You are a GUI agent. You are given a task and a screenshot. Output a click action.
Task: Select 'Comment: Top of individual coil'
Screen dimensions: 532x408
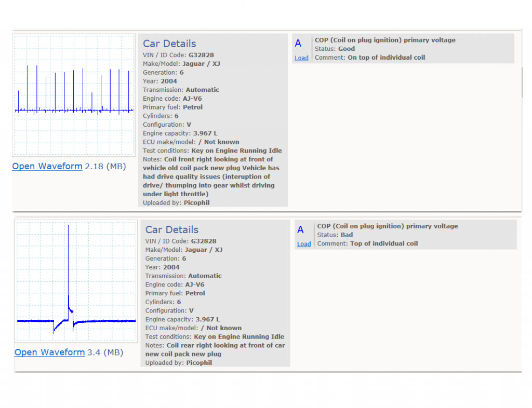point(367,243)
